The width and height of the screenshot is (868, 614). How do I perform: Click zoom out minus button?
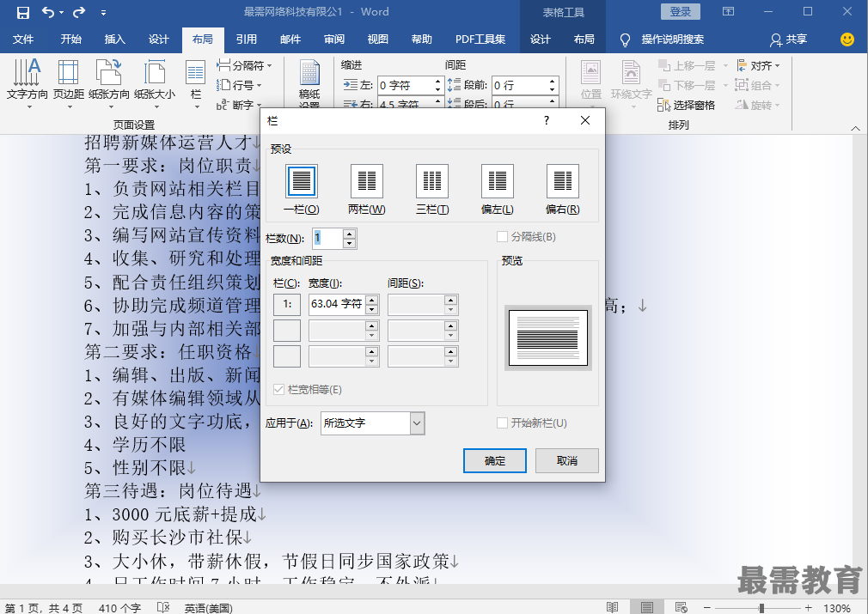(x=707, y=608)
